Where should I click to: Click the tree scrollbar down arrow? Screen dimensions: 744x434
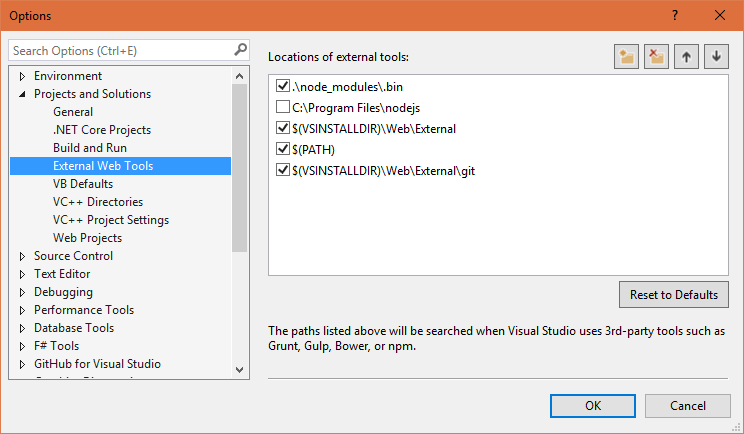pos(240,369)
